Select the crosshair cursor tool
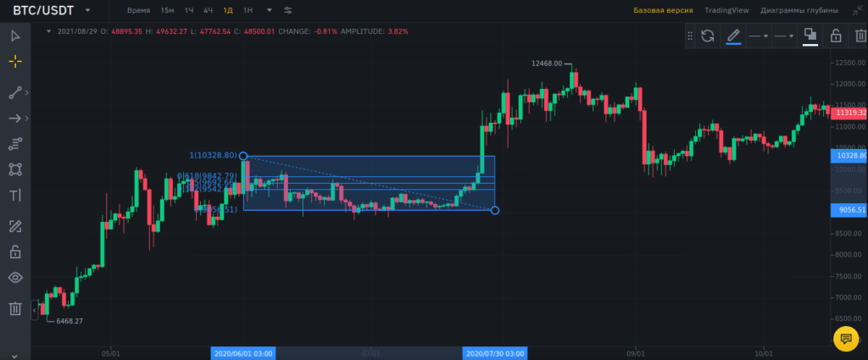Screen dimensions: 868x360 point(14,62)
